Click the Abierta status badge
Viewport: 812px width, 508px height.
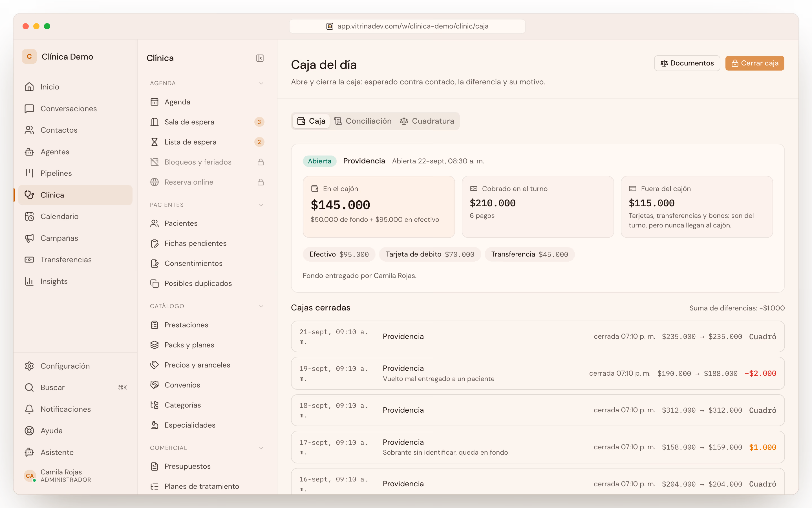point(319,161)
